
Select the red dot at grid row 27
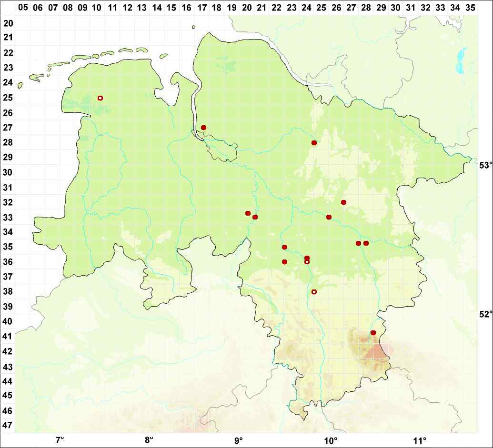coord(203,128)
